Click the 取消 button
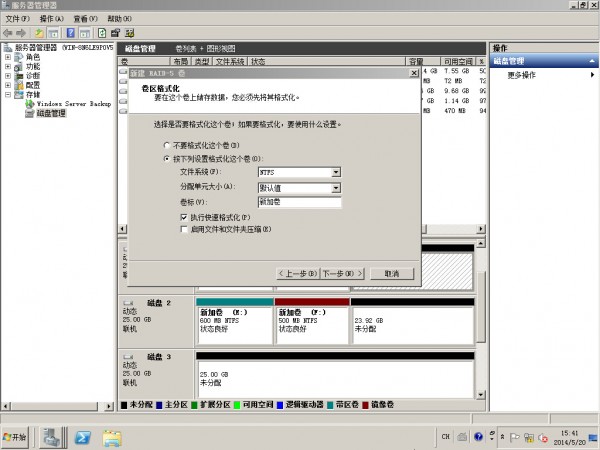600x450 pixels. pyautogui.click(x=385, y=273)
